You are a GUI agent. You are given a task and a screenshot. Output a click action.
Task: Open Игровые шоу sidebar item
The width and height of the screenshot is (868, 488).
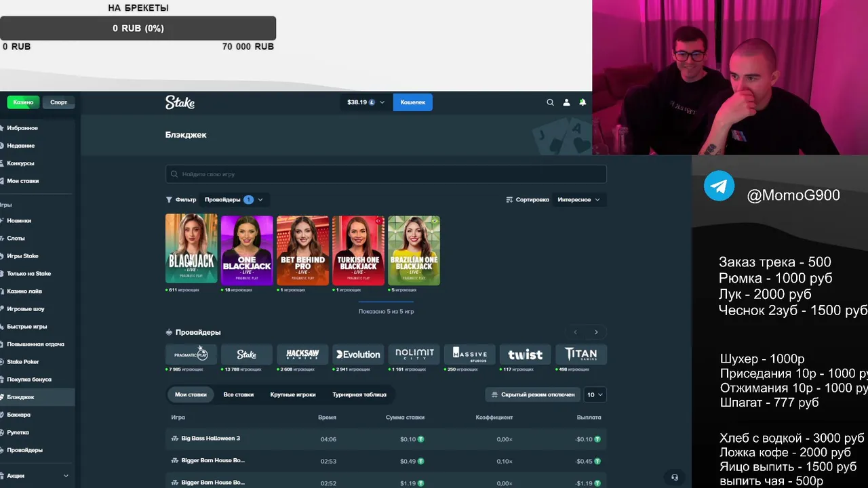click(x=37, y=309)
